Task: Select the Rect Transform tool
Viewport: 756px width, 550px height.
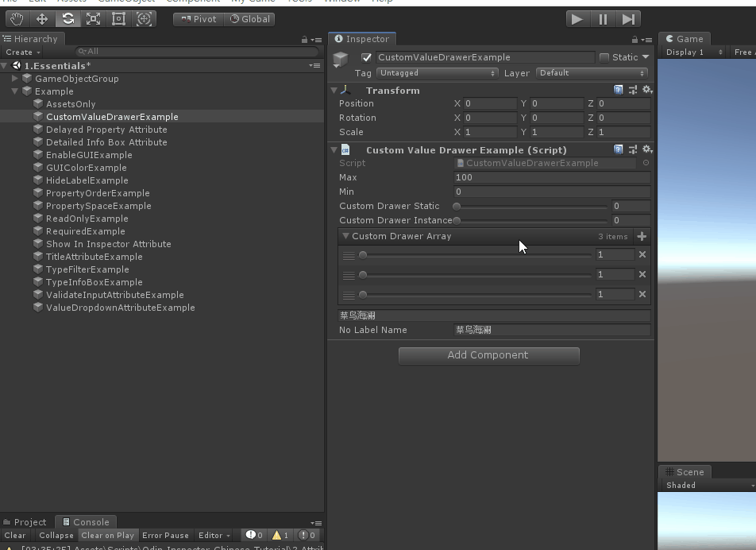Action: (118, 19)
